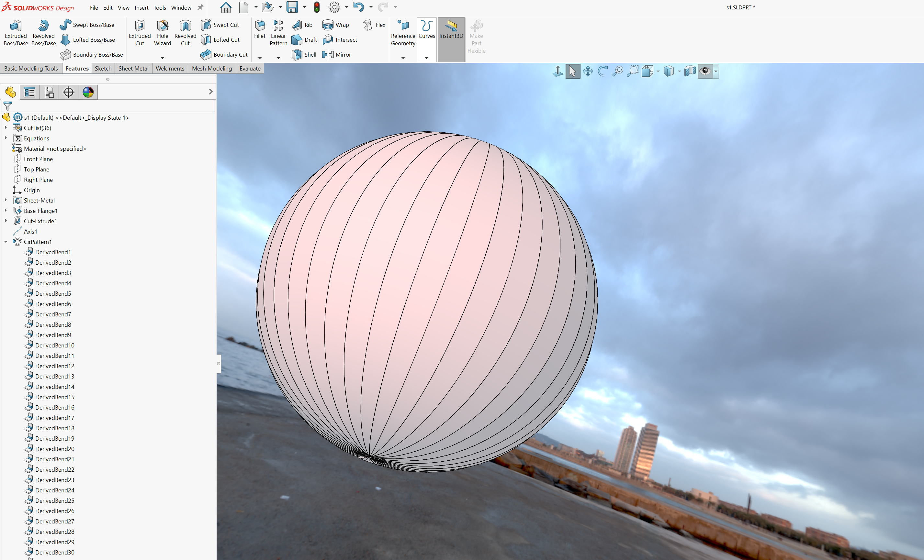
Task: Select DerivedBend15 in feature tree
Action: [x=55, y=397]
